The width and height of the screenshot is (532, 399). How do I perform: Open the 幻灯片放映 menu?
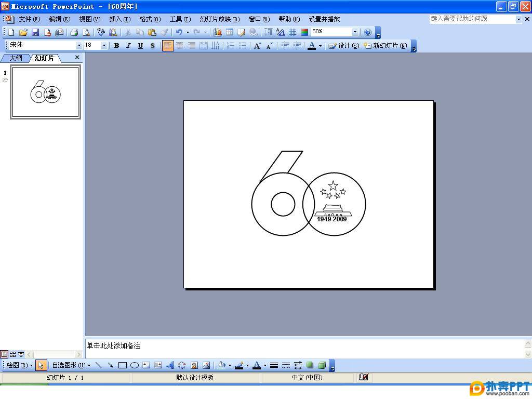click(x=220, y=19)
